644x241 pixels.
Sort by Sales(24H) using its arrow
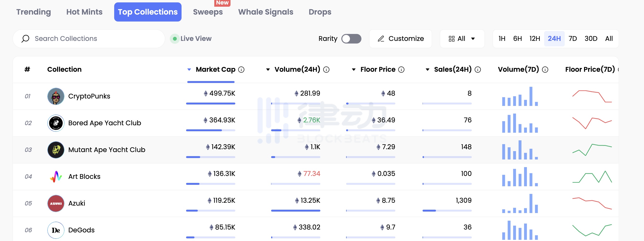pyautogui.click(x=428, y=70)
